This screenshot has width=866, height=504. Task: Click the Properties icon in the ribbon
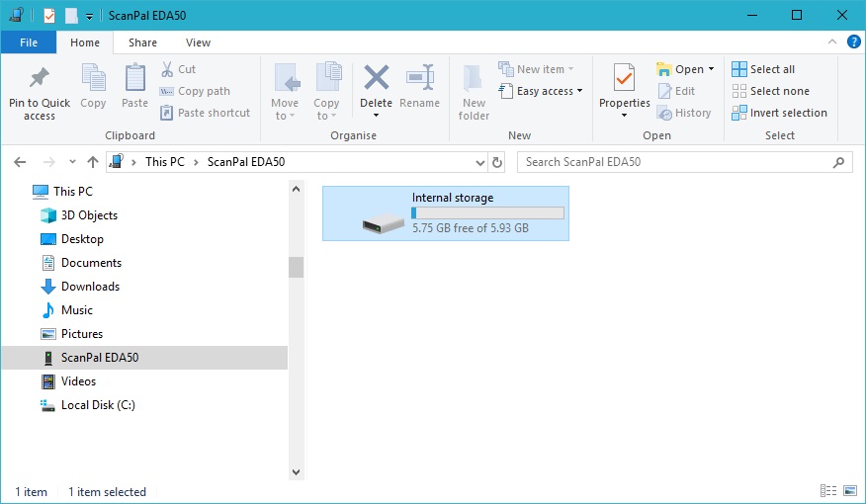pyautogui.click(x=624, y=79)
